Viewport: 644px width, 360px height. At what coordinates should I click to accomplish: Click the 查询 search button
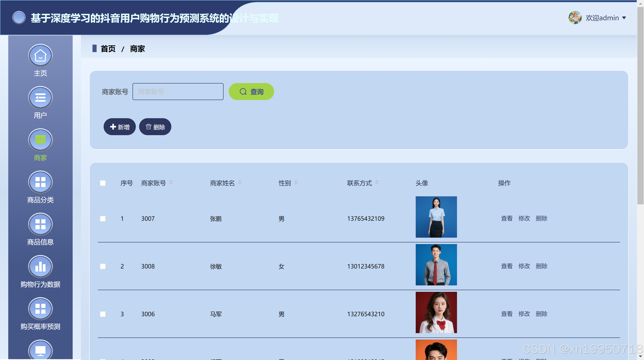pos(251,92)
